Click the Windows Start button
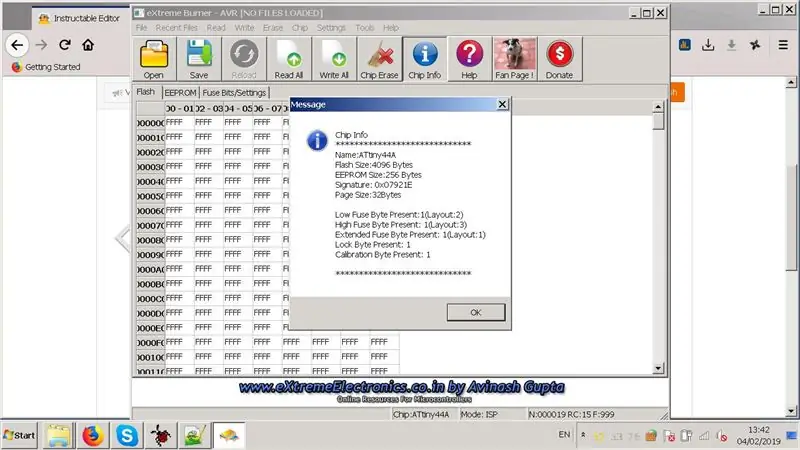 tap(19, 435)
